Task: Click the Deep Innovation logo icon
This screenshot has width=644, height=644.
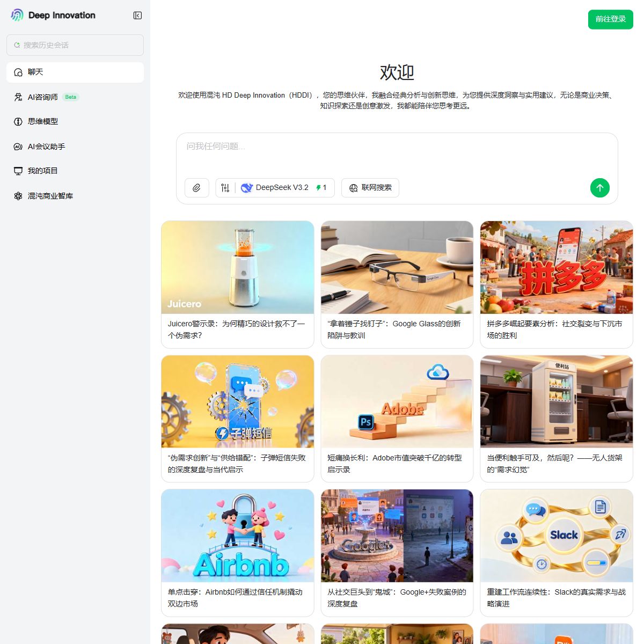Action: 17,15
